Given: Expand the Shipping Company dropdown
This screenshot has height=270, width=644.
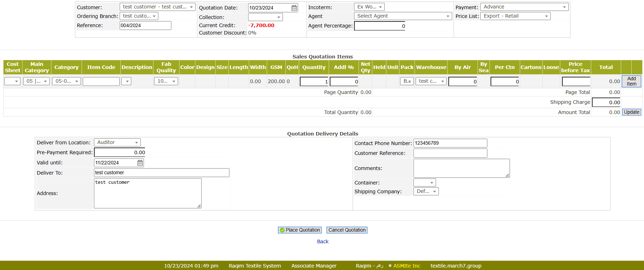Looking at the screenshot, I should (426, 191).
